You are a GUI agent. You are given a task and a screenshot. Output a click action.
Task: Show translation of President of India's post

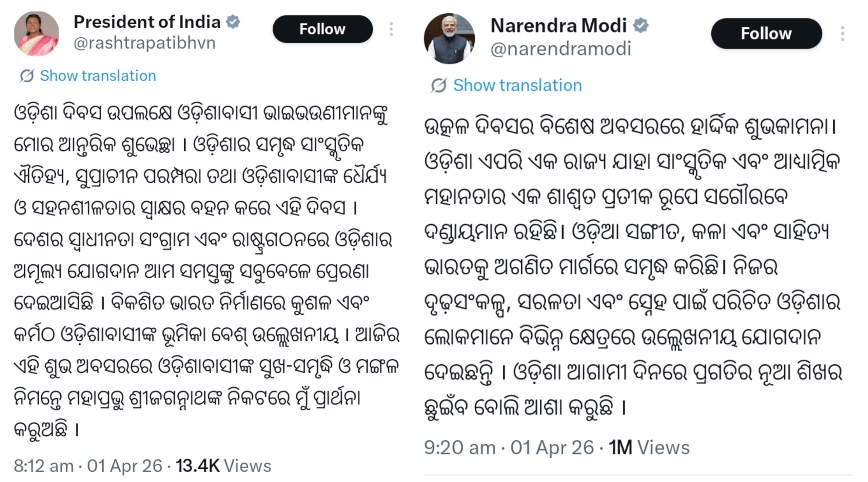click(98, 76)
